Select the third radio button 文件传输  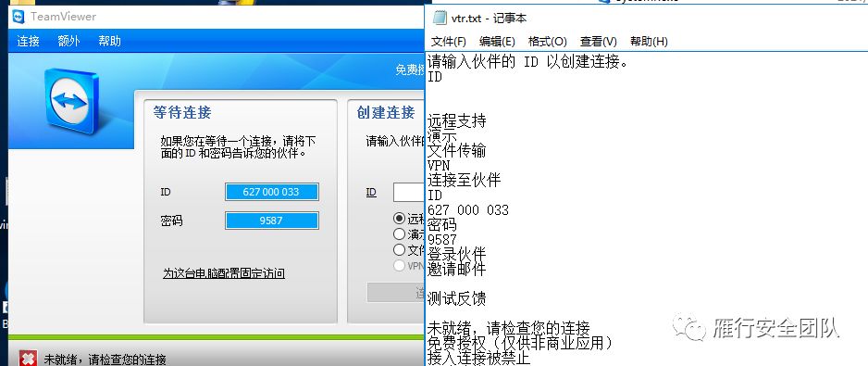tap(399, 249)
